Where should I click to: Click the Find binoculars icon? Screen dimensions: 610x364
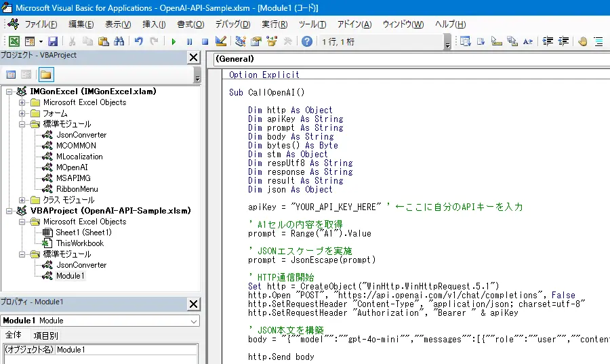(119, 41)
